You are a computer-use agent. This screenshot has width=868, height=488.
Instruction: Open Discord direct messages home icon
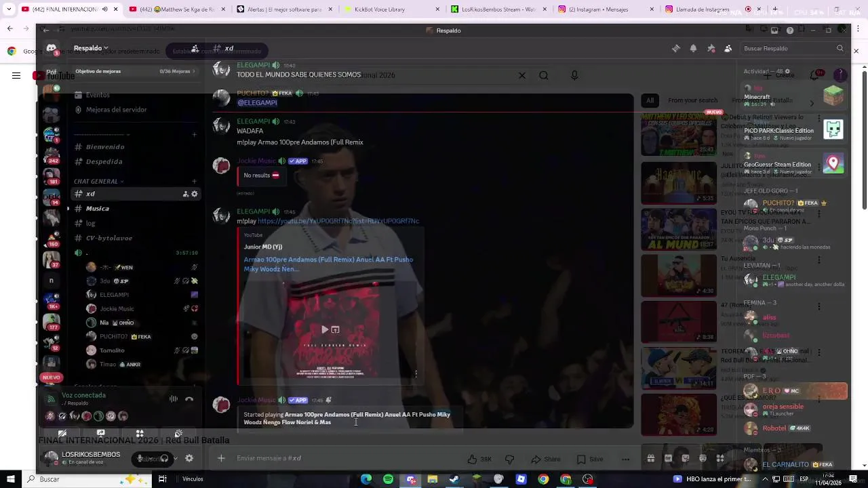click(52, 48)
